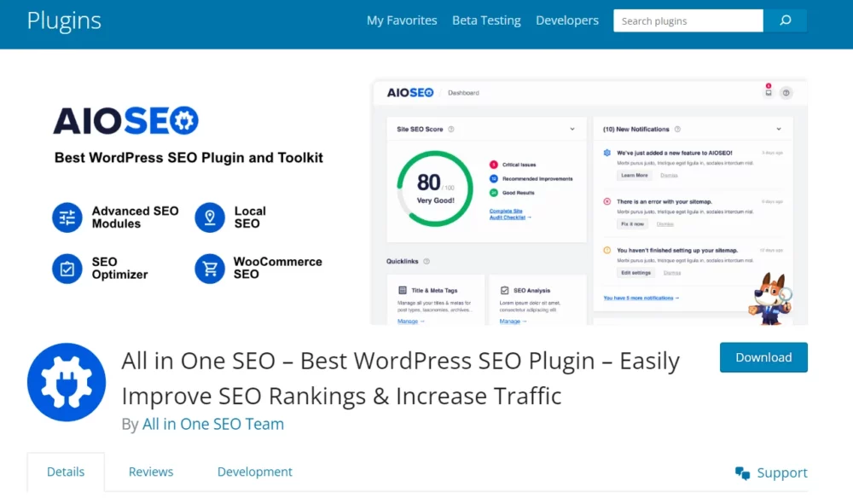The height and width of the screenshot is (504, 853).
Task: Click the Local SEO map pin icon
Action: 210,217
